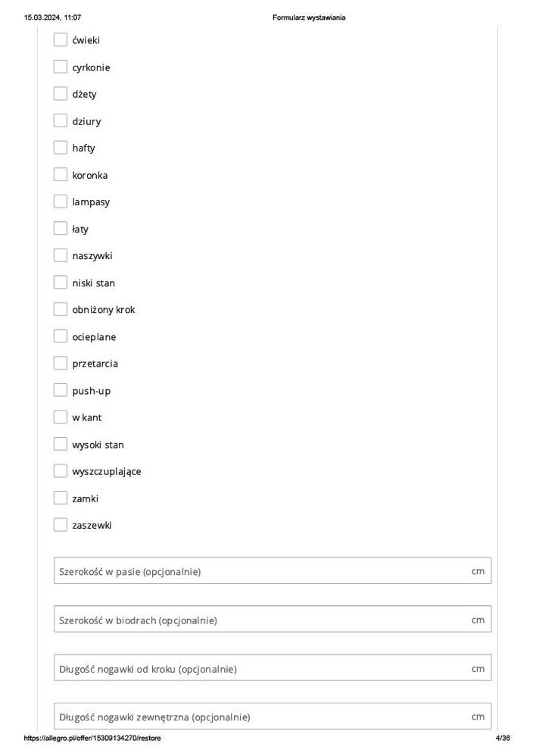The width and height of the screenshot is (533, 756).
Task: Tick the cyrkonie option
Action: pyautogui.click(x=61, y=67)
